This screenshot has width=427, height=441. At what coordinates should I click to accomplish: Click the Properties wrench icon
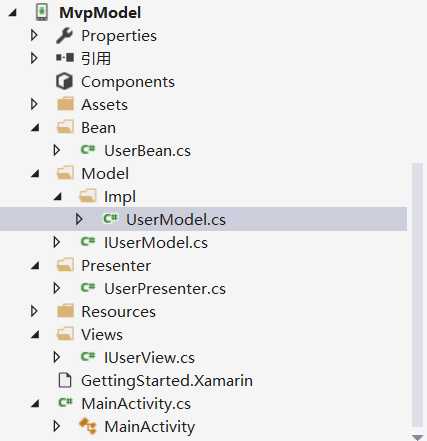(x=65, y=36)
